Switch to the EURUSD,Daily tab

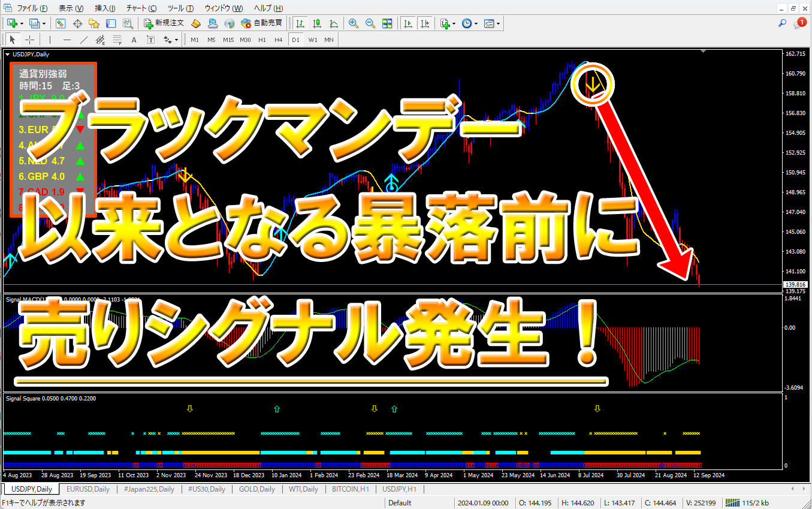point(88,489)
